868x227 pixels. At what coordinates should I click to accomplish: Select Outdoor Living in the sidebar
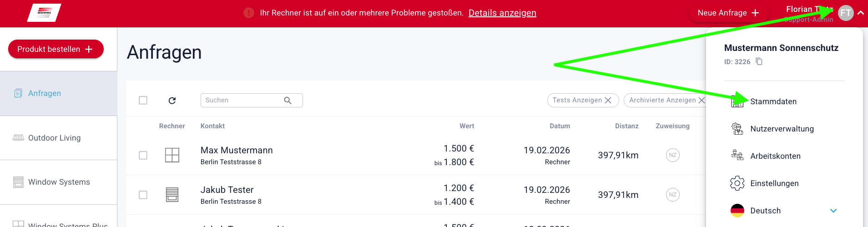click(54, 138)
